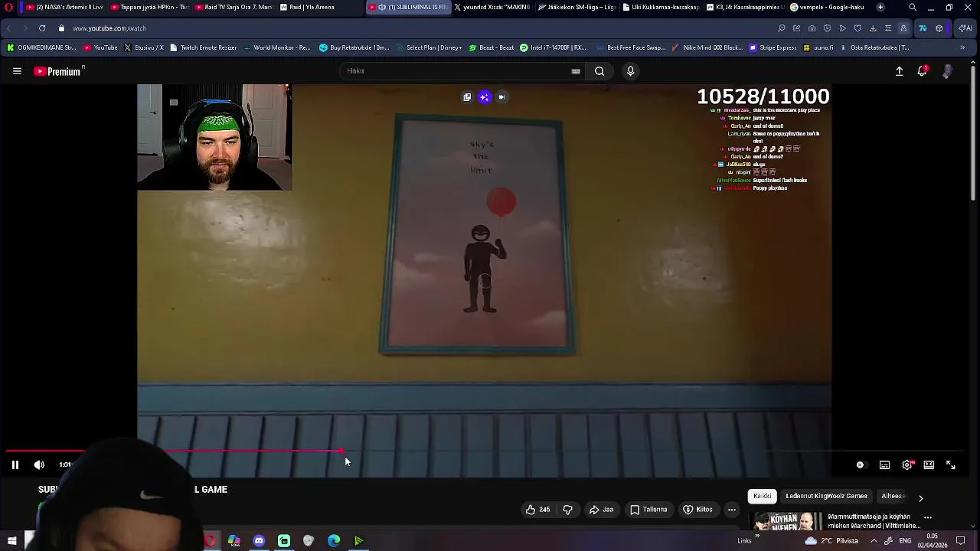Start voice search with microphone
The image size is (980, 551).
coord(630,71)
